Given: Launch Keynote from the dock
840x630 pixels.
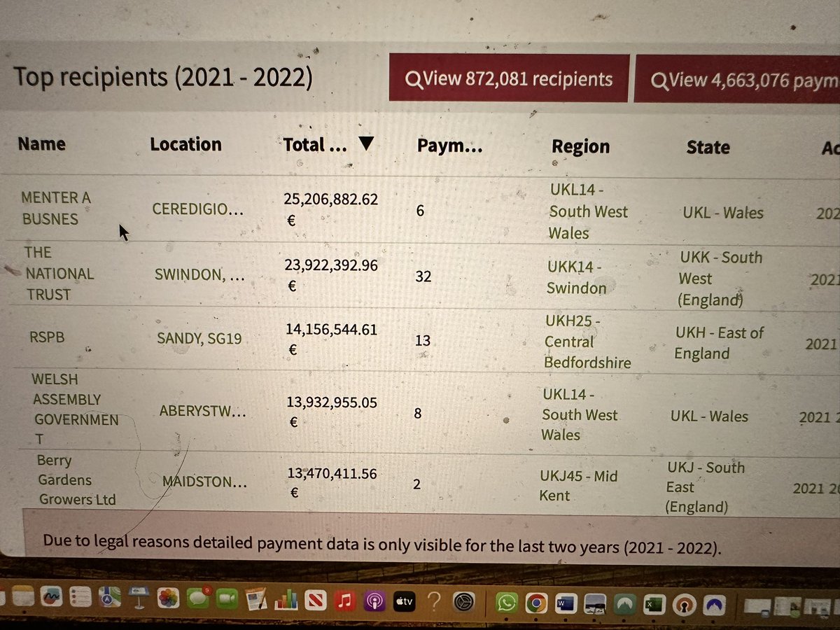Looking at the screenshot, I should click(x=139, y=598).
